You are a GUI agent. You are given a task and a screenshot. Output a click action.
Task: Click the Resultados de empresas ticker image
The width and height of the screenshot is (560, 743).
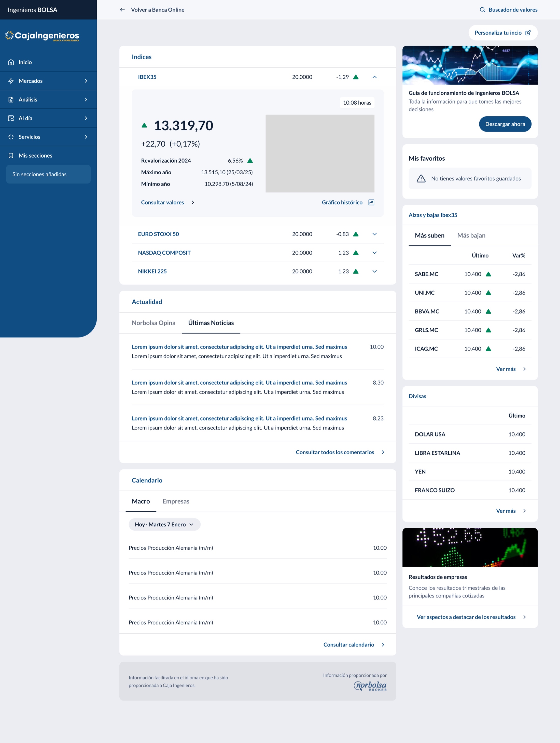[470, 548]
